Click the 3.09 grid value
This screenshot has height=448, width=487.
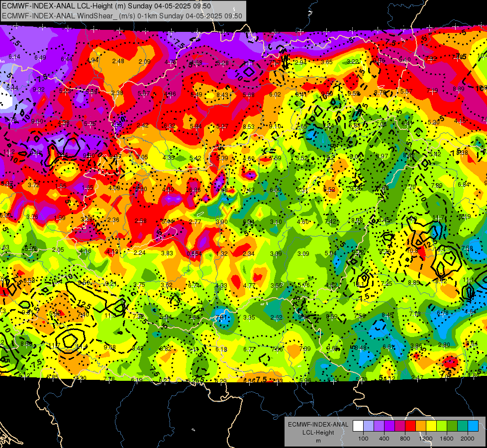click(303, 254)
